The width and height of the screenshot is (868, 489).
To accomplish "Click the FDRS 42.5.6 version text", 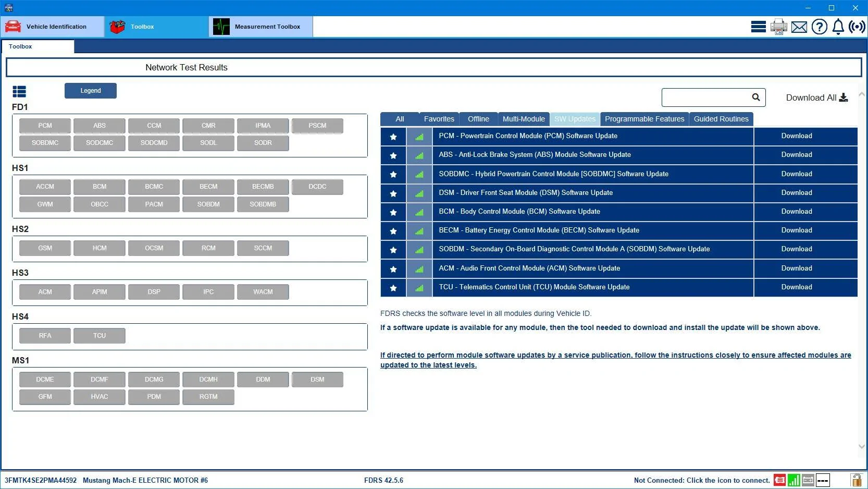I will [x=383, y=480].
